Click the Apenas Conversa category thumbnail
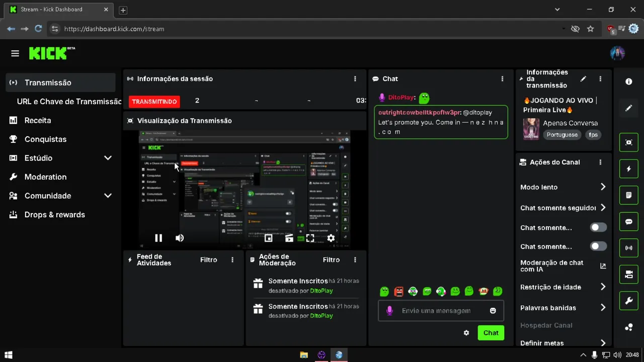The width and height of the screenshot is (644, 362). [x=531, y=129]
